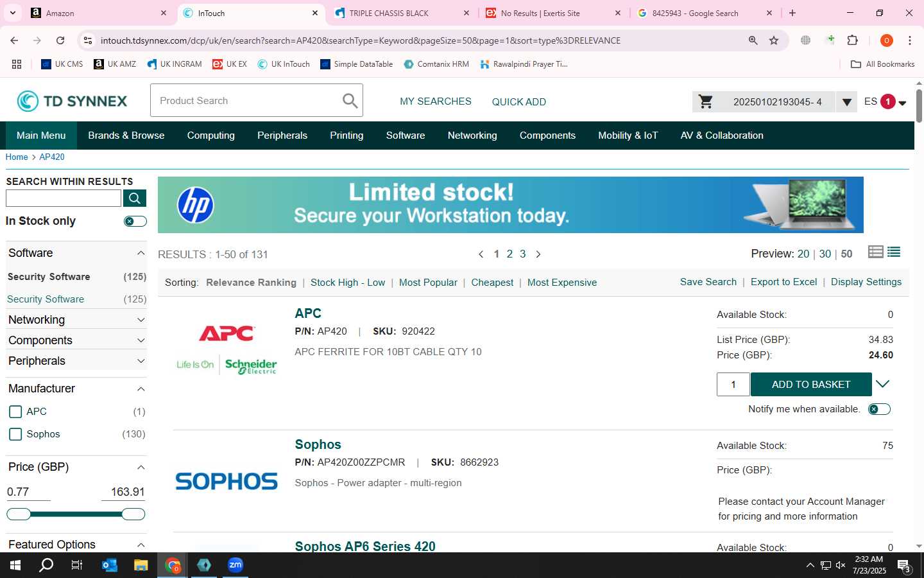Open Zoom app from taskbar
Image resolution: width=924 pixels, height=578 pixels.
click(235, 565)
